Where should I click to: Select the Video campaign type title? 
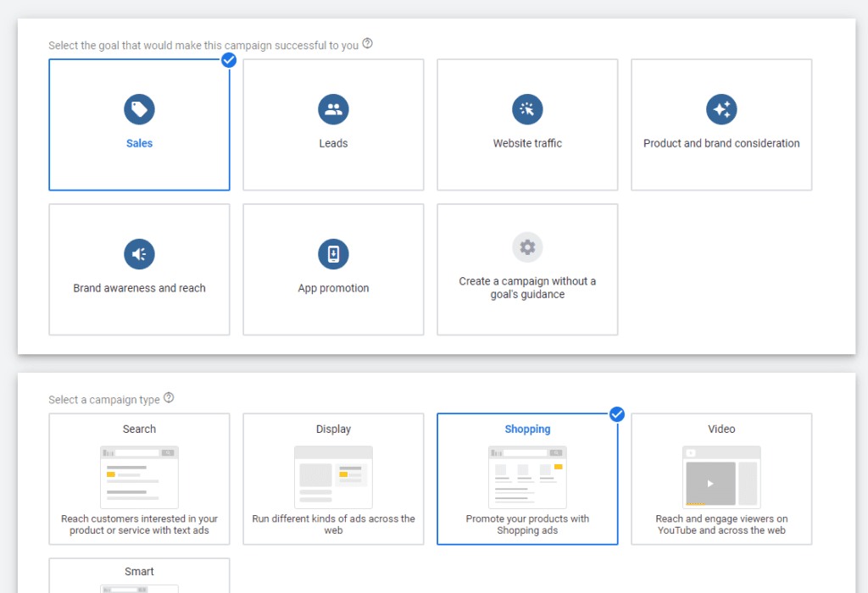721,430
